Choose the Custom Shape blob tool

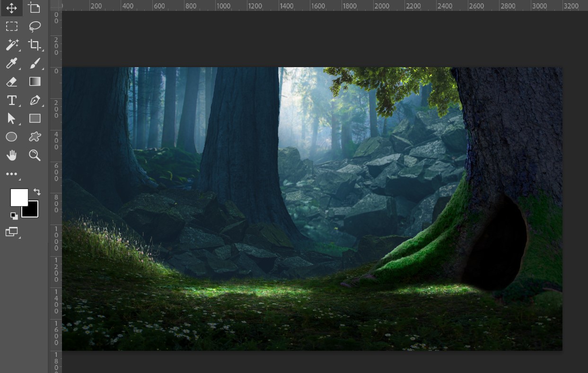pyautogui.click(x=35, y=137)
